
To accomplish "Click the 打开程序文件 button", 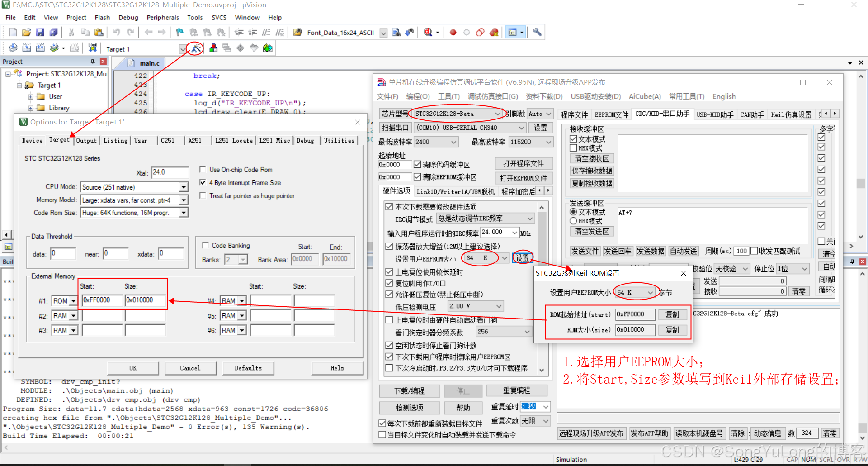I will 523,163.
